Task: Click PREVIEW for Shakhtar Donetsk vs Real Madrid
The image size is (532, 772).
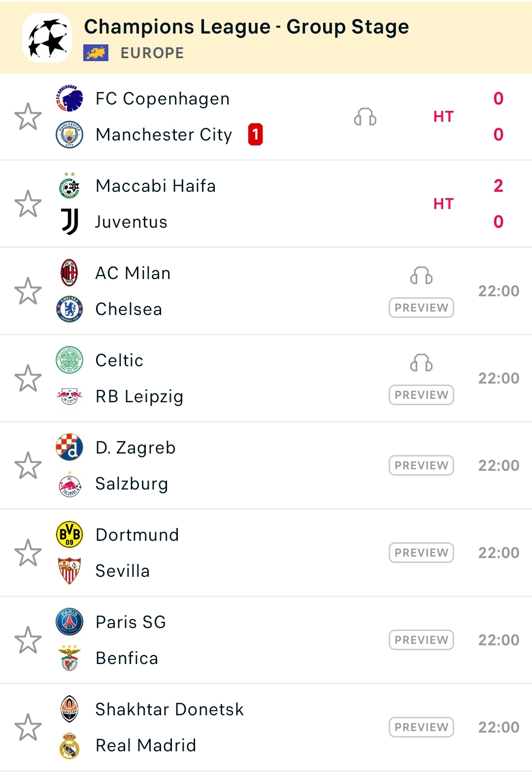Action: (x=421, y=727)
